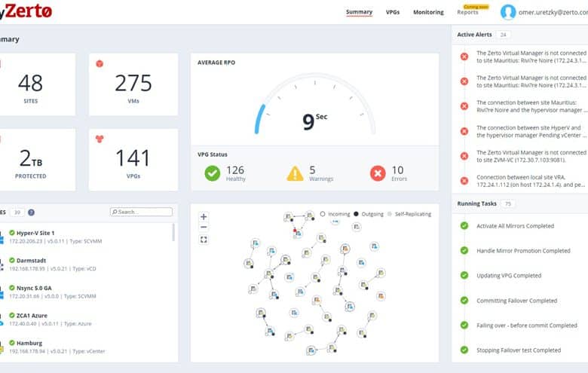Image resolution: width=588 pixels, height=373 pixels.
Task: Fit the site map to screen
Action: pyautogui.click(x=204, y=240)
